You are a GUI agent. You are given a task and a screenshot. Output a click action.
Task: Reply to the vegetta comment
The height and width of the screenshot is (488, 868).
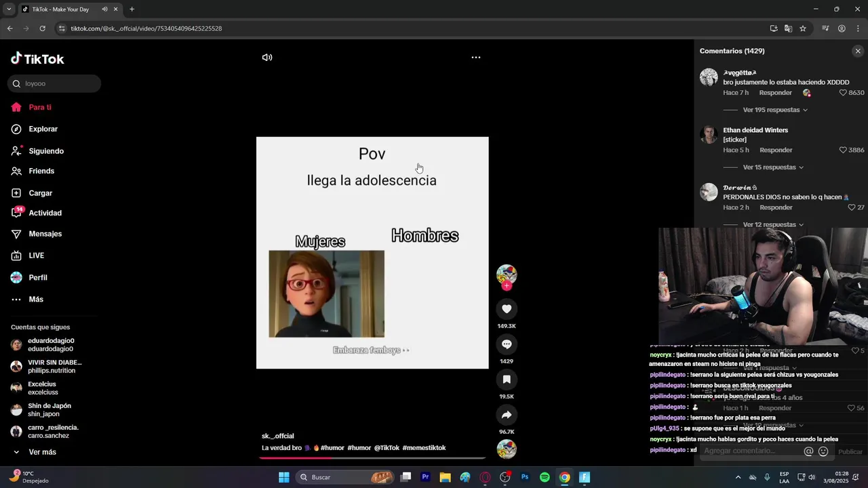click(776, 93)
